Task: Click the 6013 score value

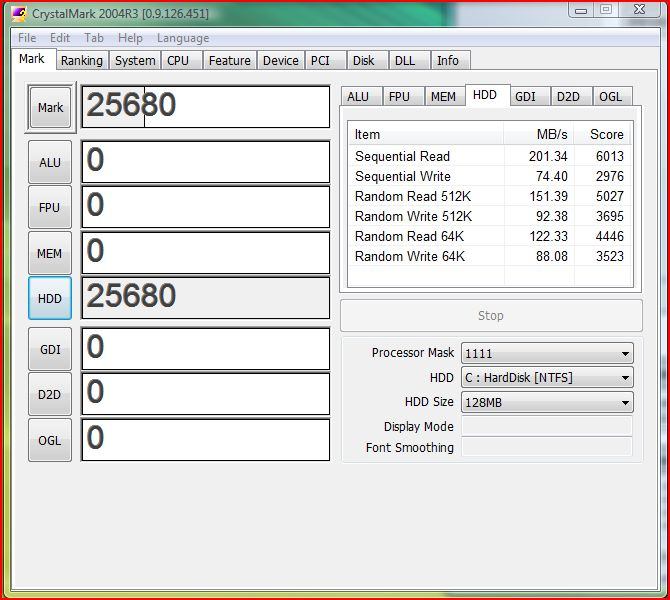Action: [610, 156]
